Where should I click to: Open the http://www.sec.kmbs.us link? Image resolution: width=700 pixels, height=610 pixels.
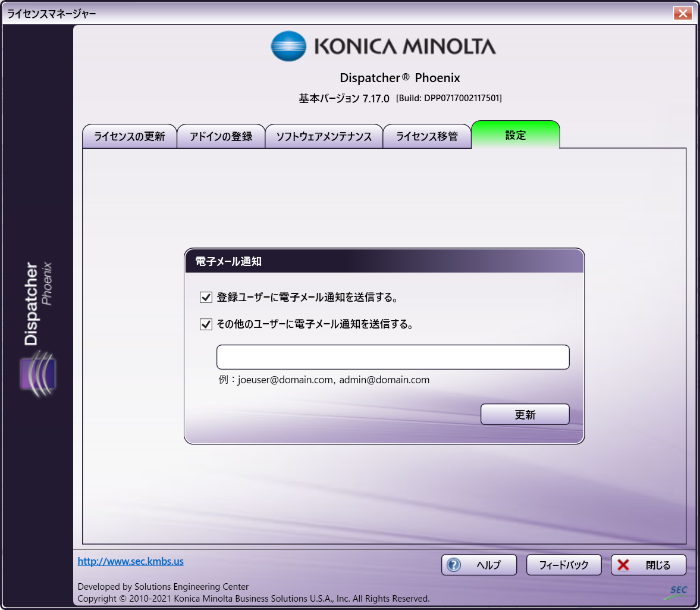[131, 561]
